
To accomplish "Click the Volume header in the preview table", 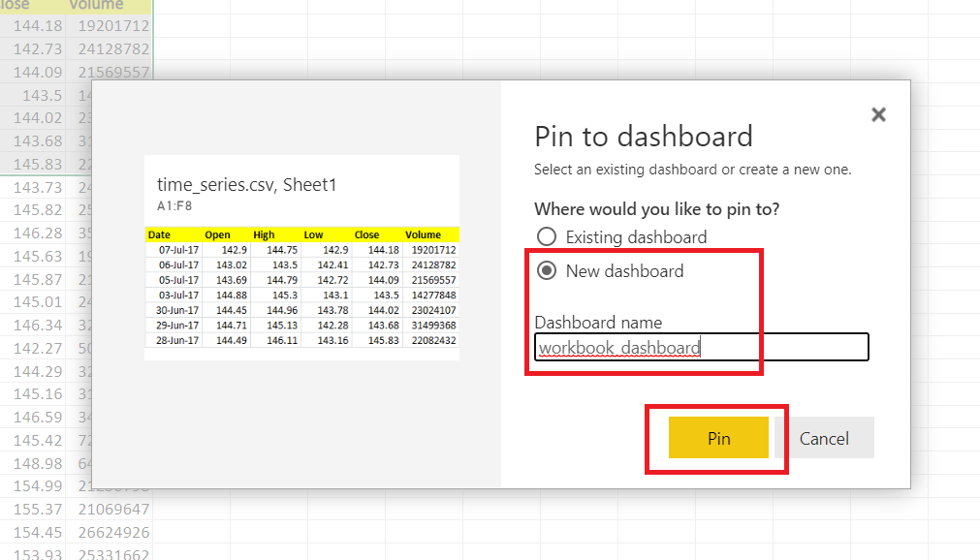I will click(423, 234).
